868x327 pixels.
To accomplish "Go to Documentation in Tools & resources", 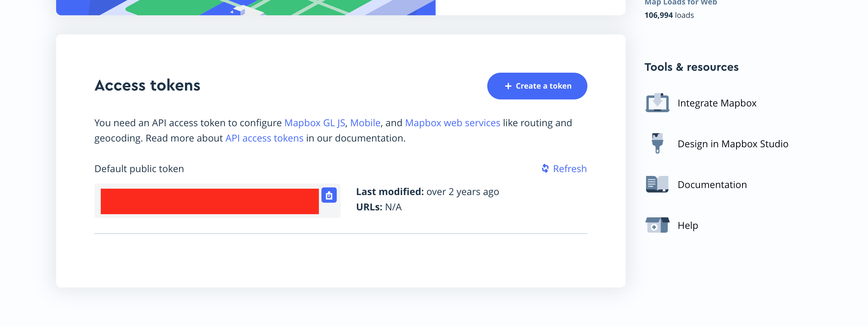I will pos(712,185).
